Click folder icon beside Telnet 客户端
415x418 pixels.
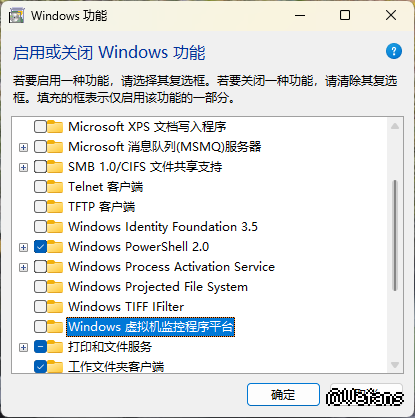pyautogui.click(x=55, y=187)
